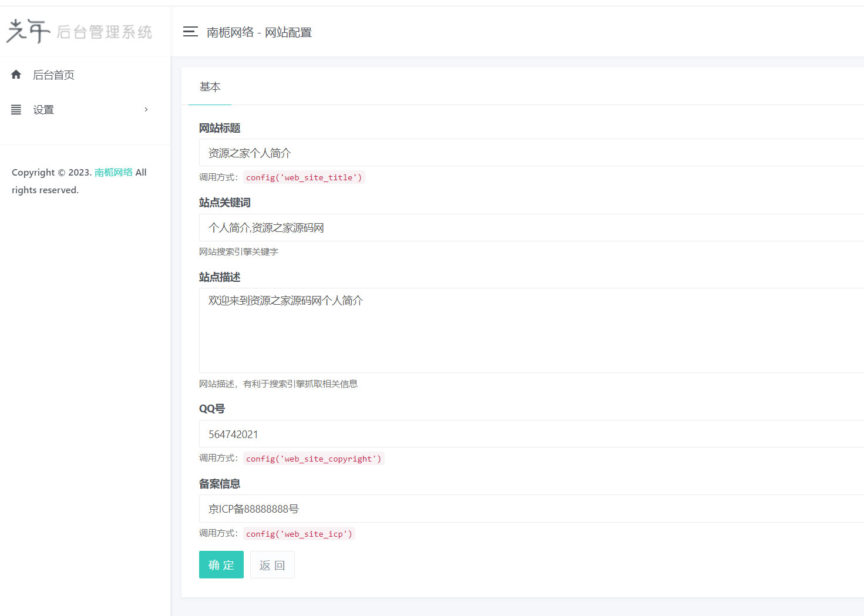Switch to the 基本 tab
864x616 pixels.
pos(210,87)
